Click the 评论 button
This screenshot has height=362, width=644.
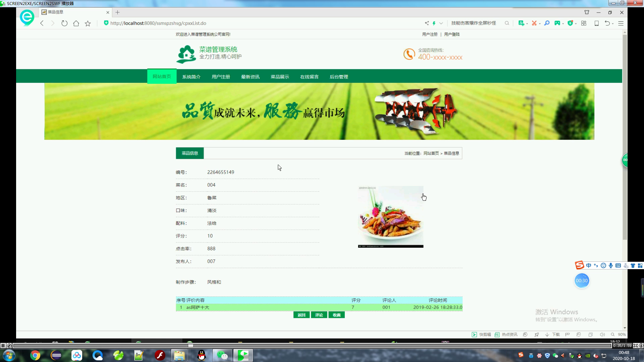pyautogui.click(x=319, y=315)
